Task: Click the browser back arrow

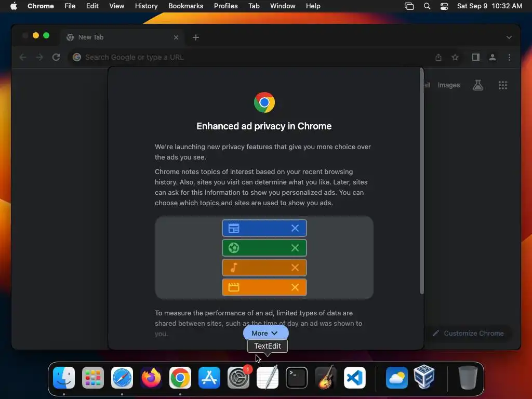Action: 23,57
